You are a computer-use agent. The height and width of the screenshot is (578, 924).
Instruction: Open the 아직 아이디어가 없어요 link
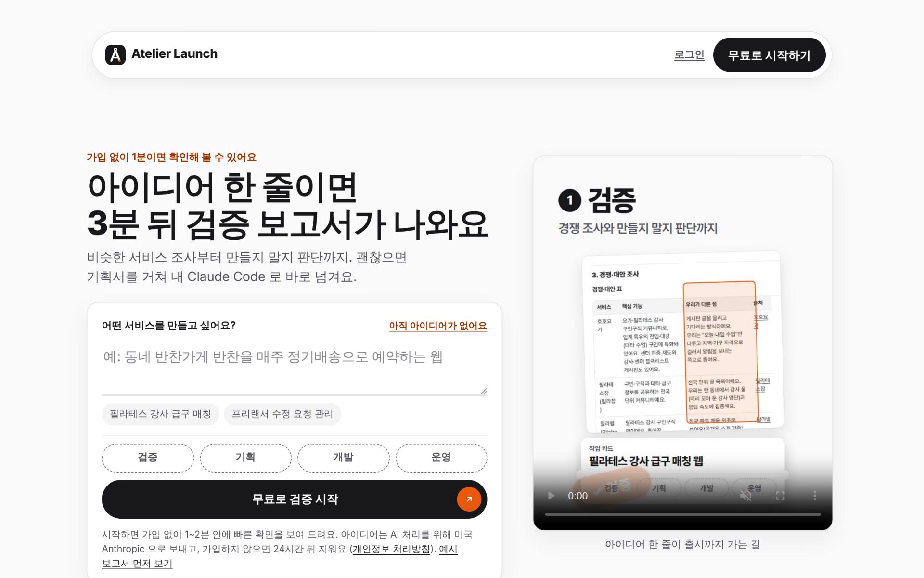coord(438,326)
